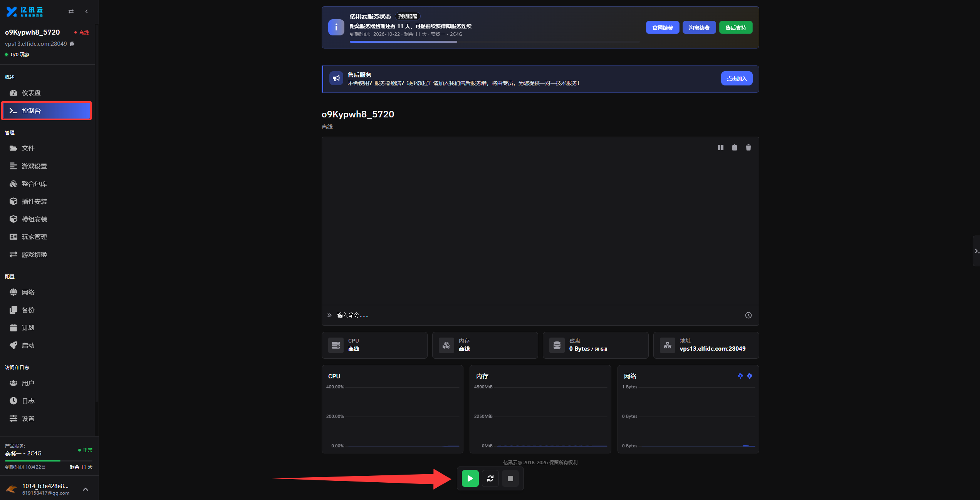Click 点击加入 to join service group
Image resolution: width=980 pixels, height=500 pixels.
click(x=737, y=79)
